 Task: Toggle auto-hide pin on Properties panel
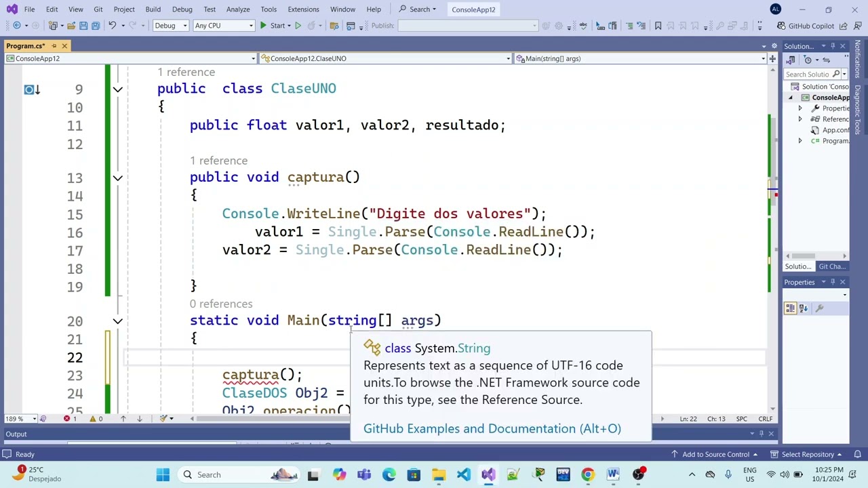(x=833, y=282)
